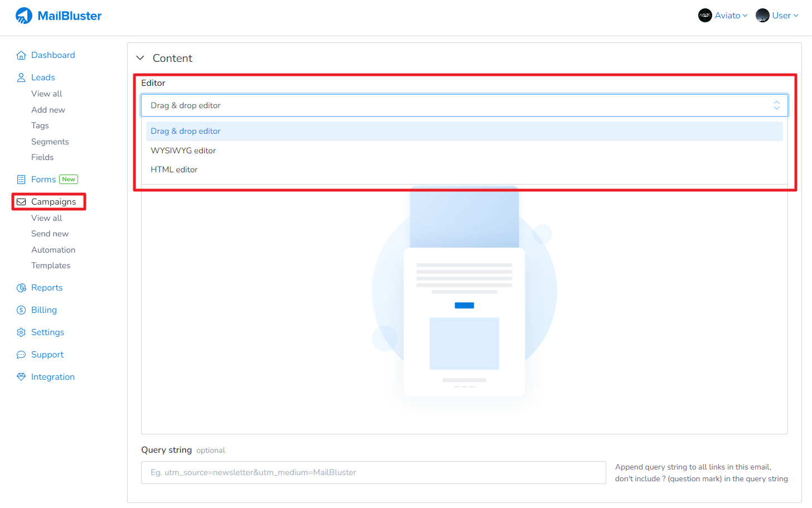
Task: Open the Campaigns section link
Action: [x=54, y=202]
